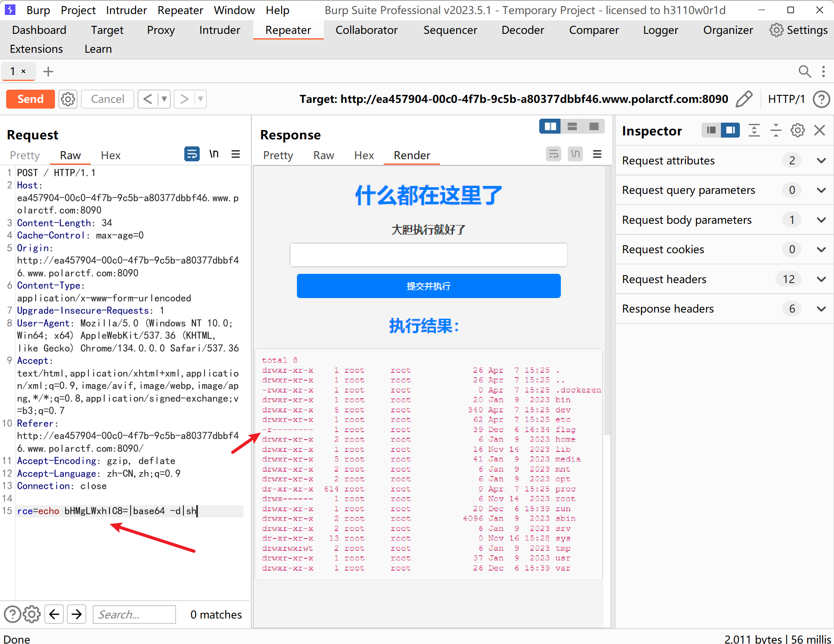The width and height of the screenshot is (834, 644).
Task: Click the blue 提交并执行 submit button
Action: click(428, 286)
